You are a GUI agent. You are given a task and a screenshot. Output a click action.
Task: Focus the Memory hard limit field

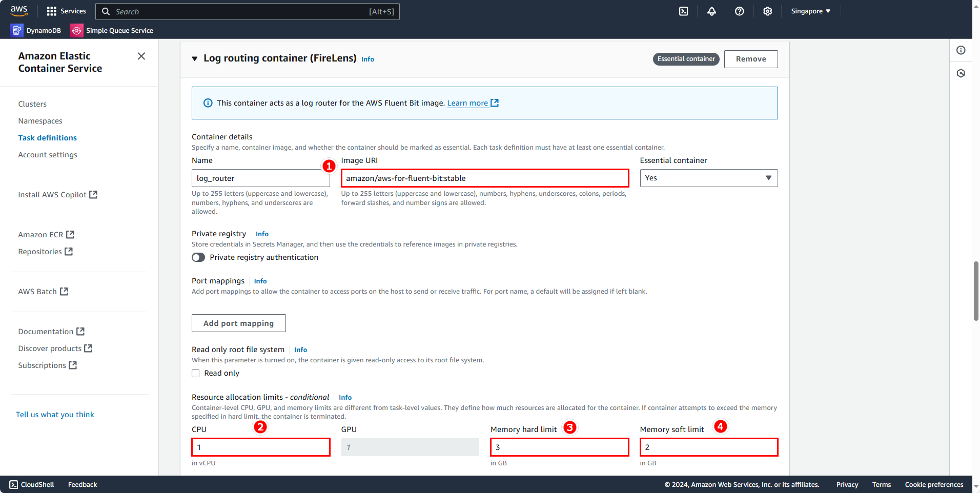[x=560, y=447]
